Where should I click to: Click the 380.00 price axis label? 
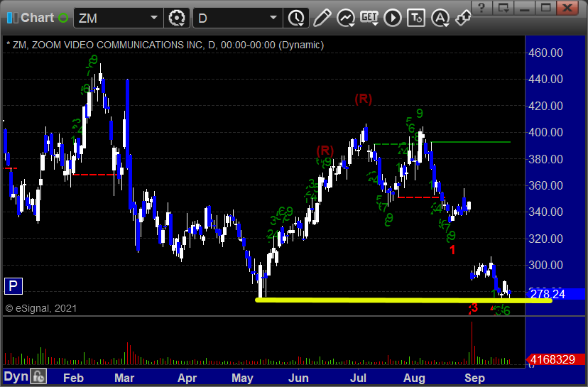545,159
